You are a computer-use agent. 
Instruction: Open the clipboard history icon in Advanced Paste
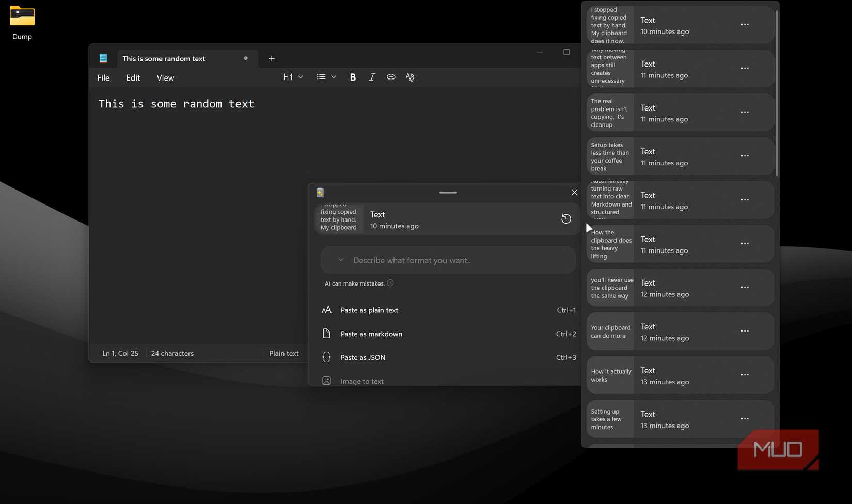(x=566, y=219)
